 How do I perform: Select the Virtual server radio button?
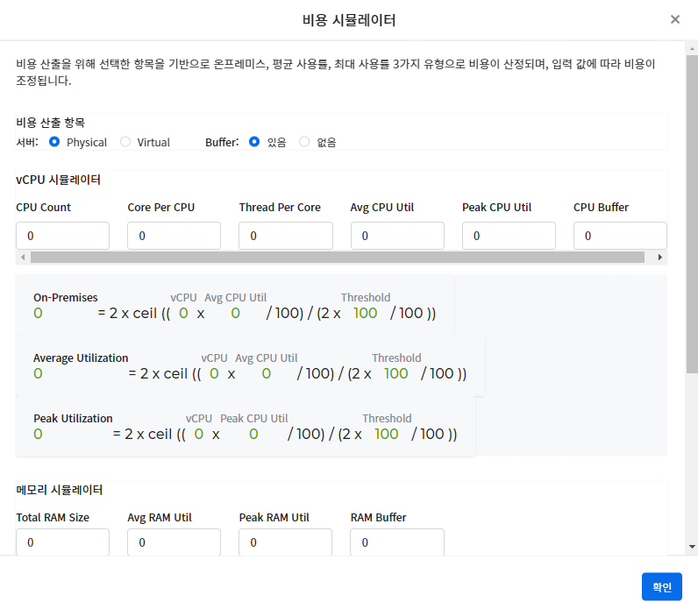pyautogui.click(x=125, y=142)
